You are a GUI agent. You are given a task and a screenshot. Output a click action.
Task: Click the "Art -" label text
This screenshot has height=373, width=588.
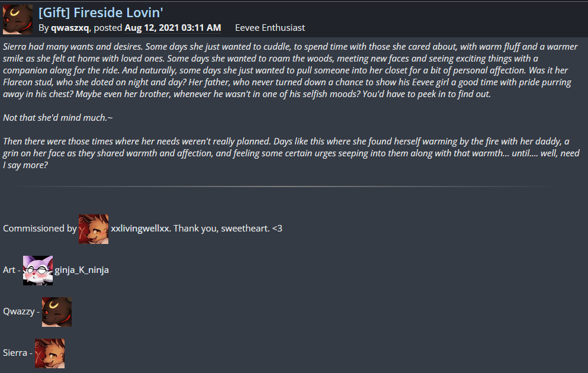(x=12, y=270)
